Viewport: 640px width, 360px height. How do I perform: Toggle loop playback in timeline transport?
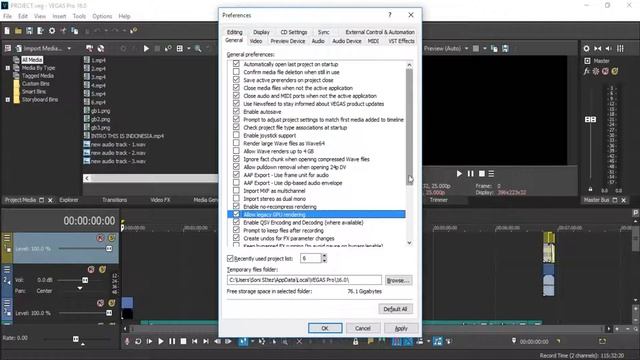(x=138, y=341)
